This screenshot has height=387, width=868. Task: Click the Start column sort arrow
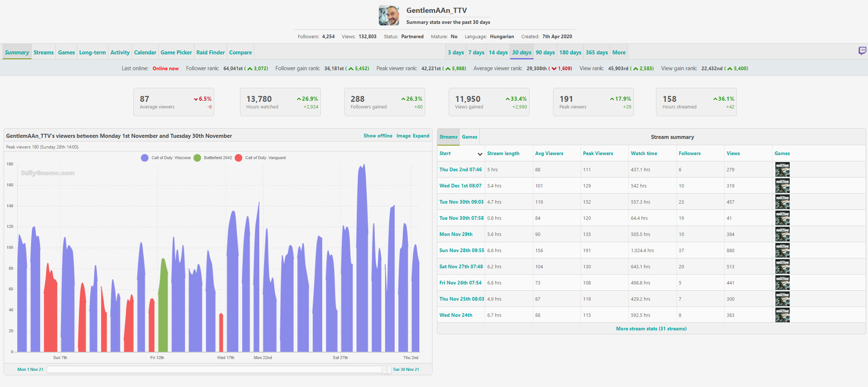(x=480, y=154)
